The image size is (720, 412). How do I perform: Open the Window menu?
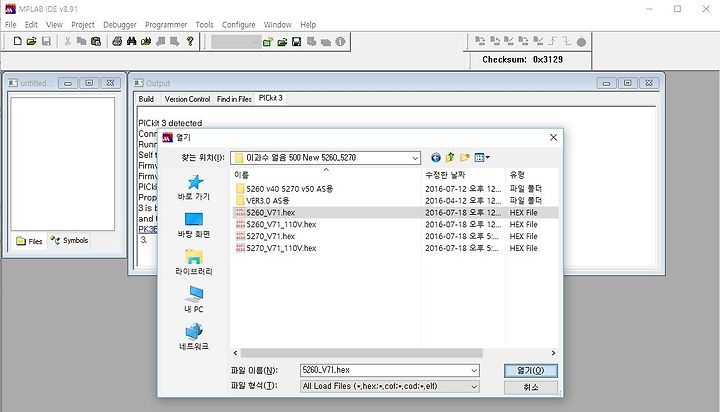(x=277, y=25)
